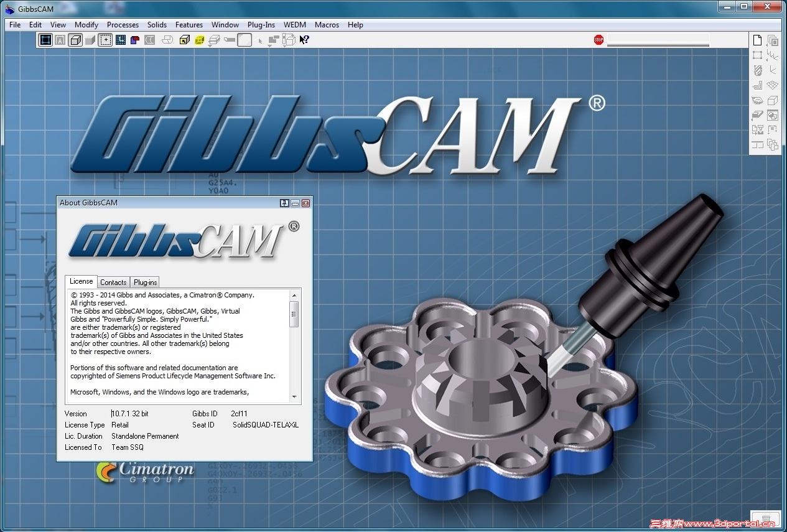The image size is (787, 532).
Task: Open the post processor palette icon
Action: [757, 130]
